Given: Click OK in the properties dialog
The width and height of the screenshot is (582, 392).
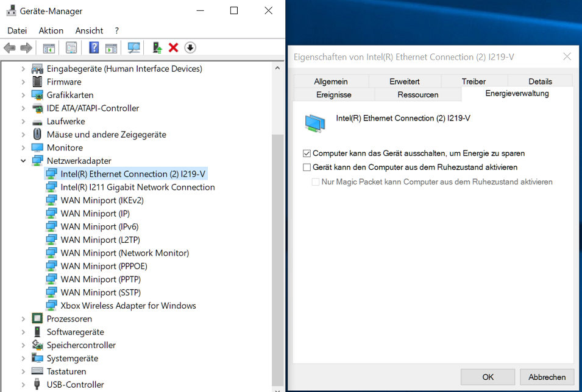Looking at the screenshot, I should pos(488,377).
